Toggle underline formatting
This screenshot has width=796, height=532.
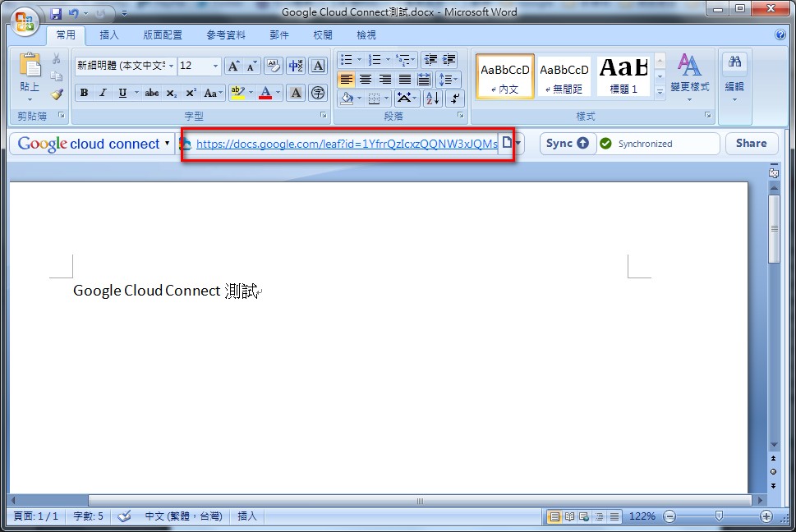point(122,93)
